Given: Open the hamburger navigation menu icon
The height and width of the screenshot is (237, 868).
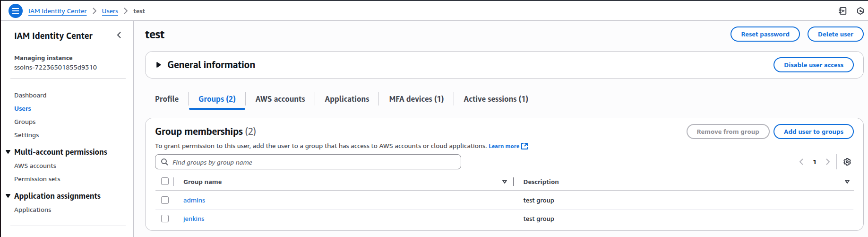Looking at the screenshot, I should (x=16, y=11).
